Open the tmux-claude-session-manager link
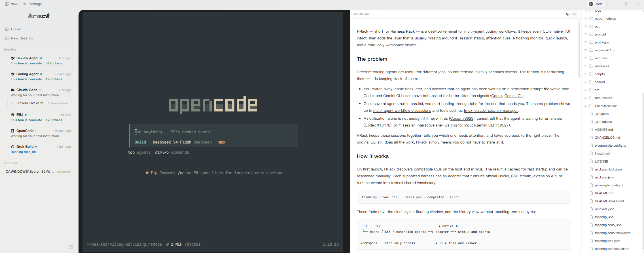The width and height of the screenshot is (644, 253). (x=491, y=111)
